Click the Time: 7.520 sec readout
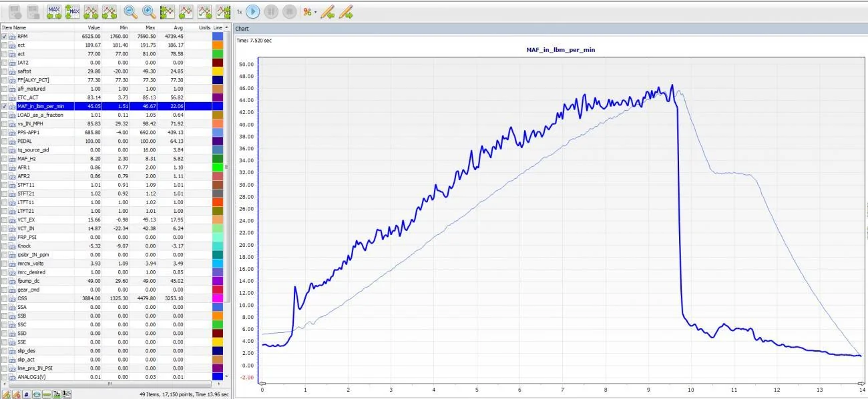The image size is (868, 399). [254, 40]
